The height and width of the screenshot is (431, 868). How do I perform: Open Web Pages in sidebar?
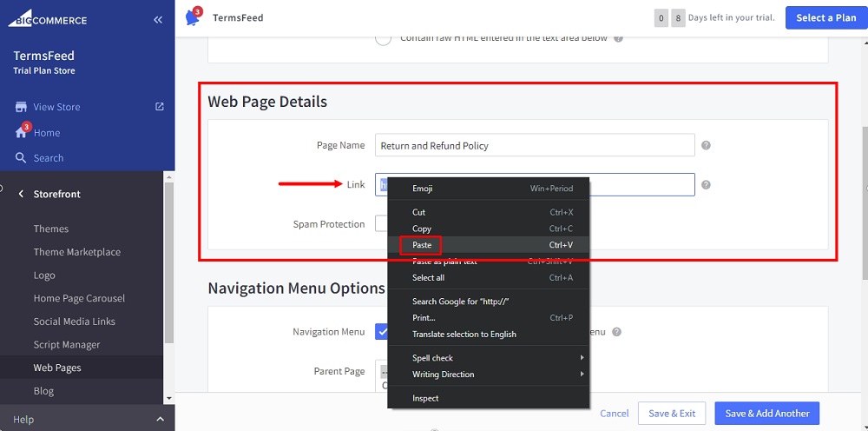click(x=57, y=368)
